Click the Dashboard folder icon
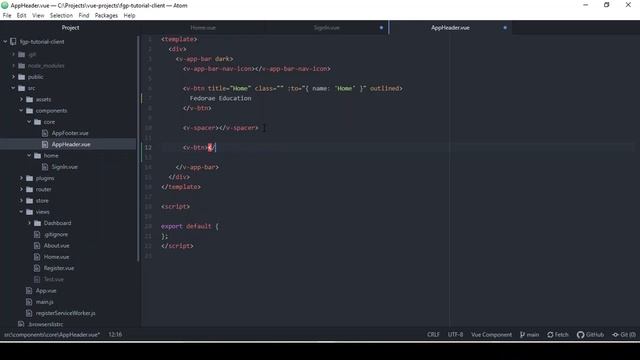The height and width of the screenshot is (360, 640). 38,223
